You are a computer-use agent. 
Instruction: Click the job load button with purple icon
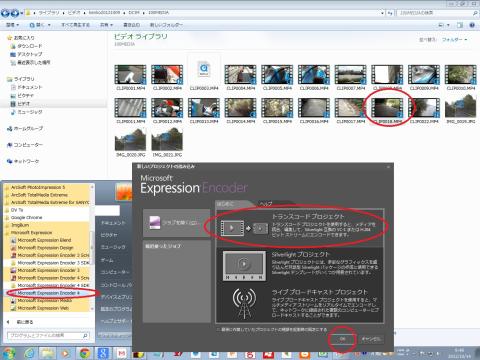pyautogui.click(x=176, y=223)
